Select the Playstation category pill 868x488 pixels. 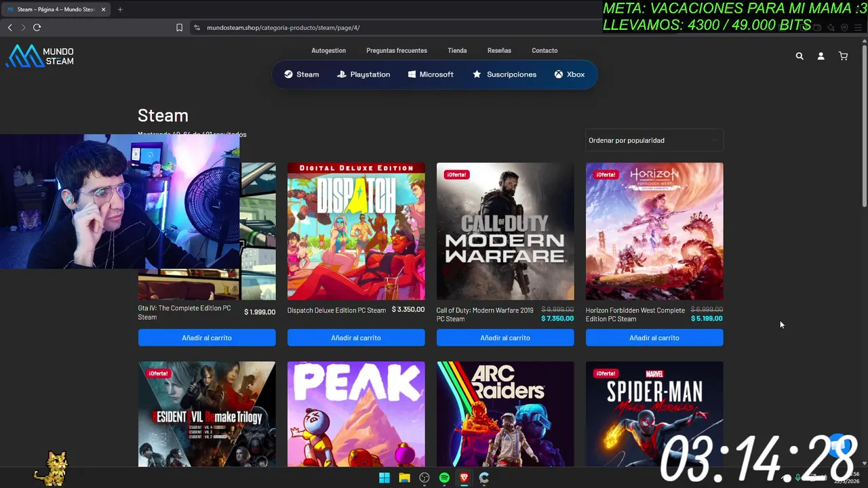coord(363,75)
